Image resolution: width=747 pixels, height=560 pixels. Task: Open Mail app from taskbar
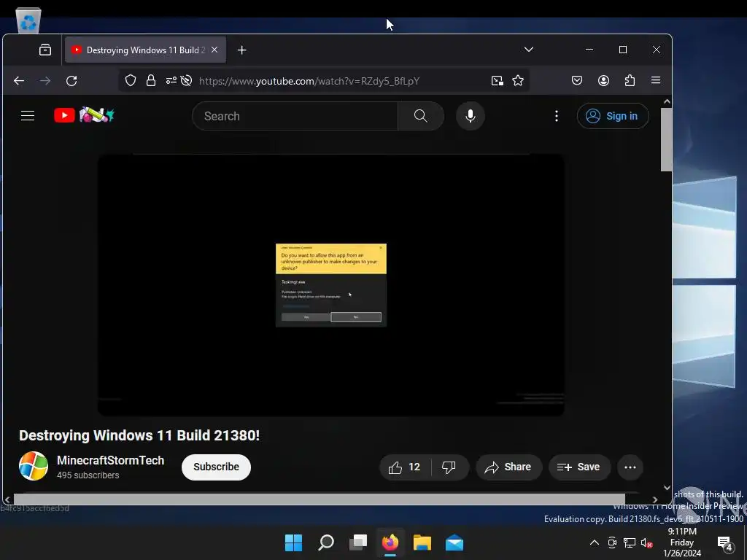coord(454,542)
